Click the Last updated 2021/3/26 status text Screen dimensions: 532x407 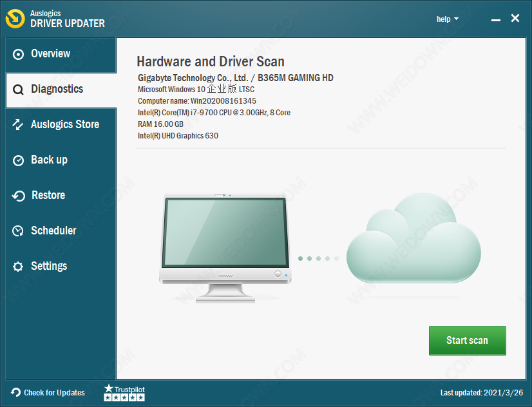point(482,392)
